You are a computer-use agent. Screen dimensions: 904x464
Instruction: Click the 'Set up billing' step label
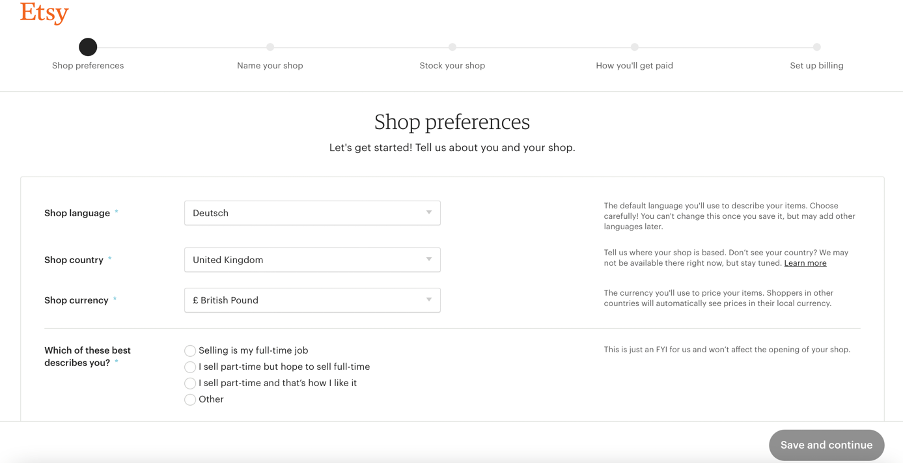pos(817,66)
